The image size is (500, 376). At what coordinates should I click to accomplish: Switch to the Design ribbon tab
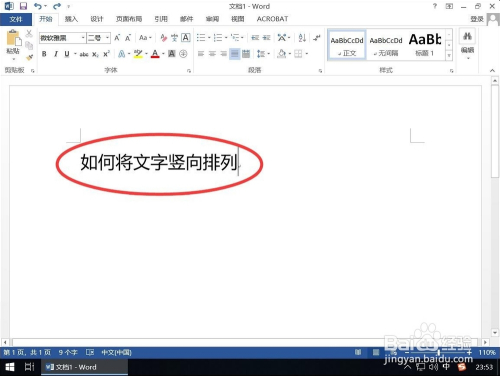point(97,19)
